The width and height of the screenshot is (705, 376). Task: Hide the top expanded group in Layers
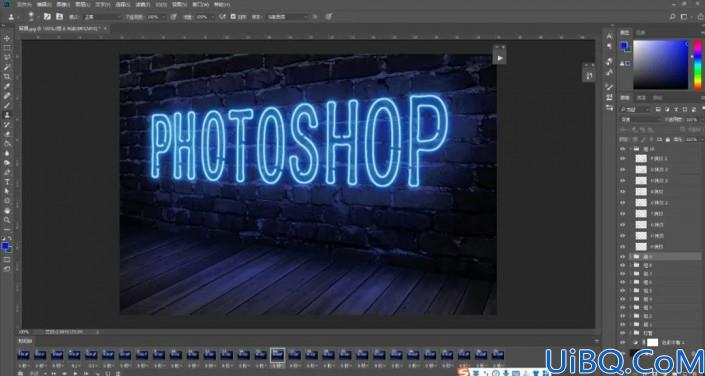(623, 148)
